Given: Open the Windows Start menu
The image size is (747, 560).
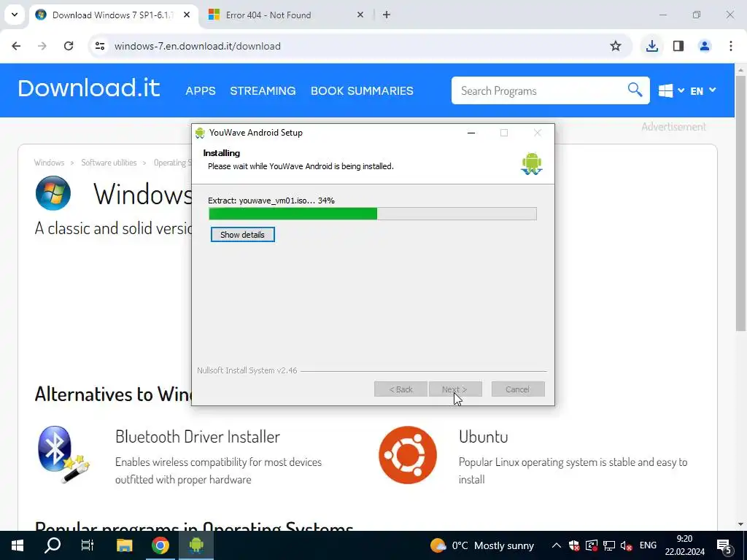Looking at the screenshot, I should [x=18, y=545].
